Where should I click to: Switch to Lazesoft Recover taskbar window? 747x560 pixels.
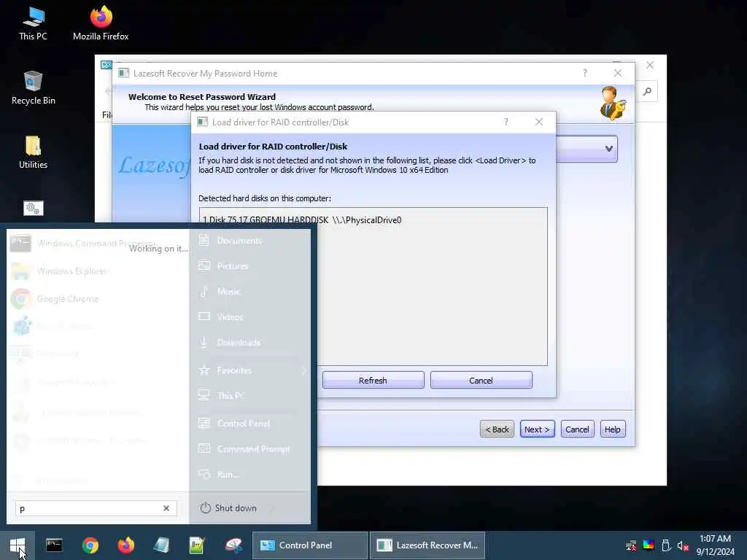(427, 545)
